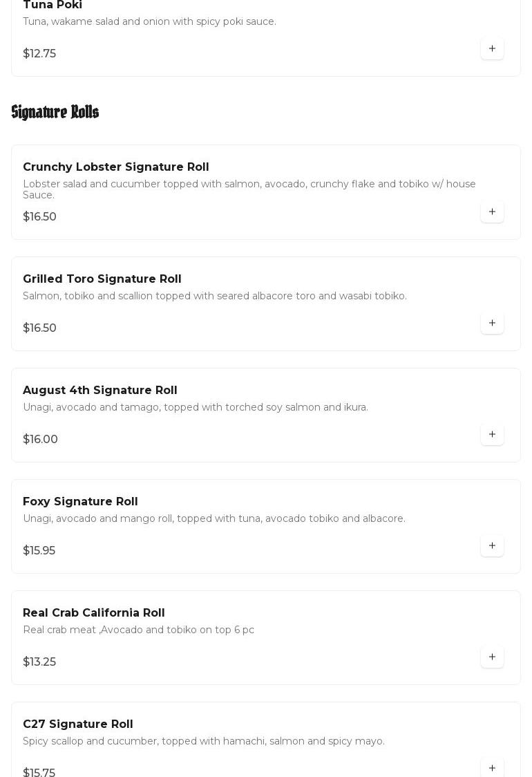Click plus icon for Grilled Toro Roll
The image size is (532, 777).
(x=492, y=323)
